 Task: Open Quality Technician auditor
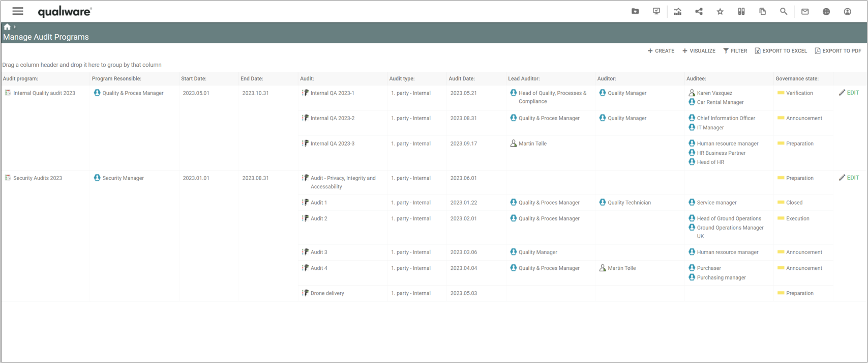[629, 203]
